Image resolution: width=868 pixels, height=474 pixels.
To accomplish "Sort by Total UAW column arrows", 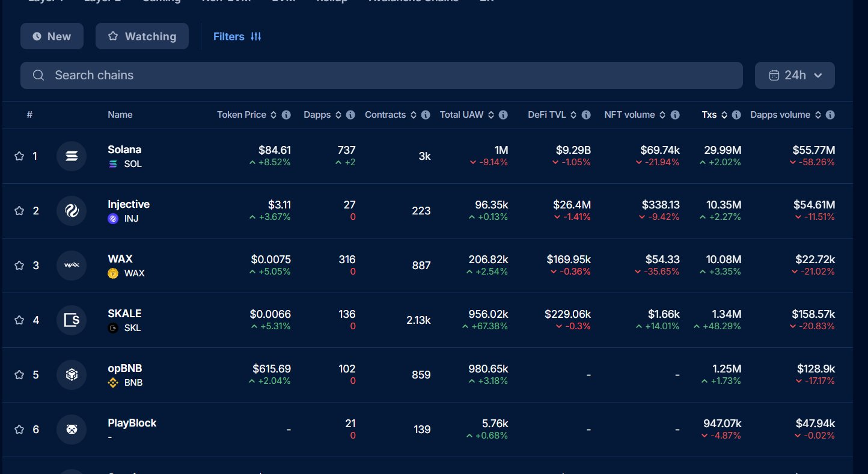I will tap(491, 115).
